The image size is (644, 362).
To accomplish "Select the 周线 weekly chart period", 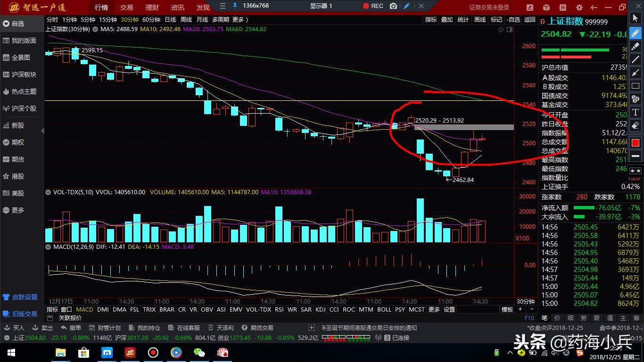I will (186, 20).
